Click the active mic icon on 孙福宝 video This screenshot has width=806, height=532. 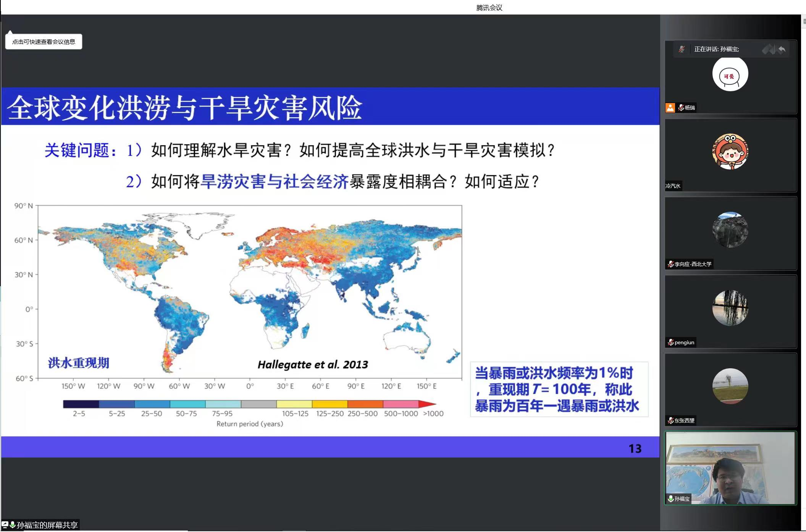coord(670,499)
